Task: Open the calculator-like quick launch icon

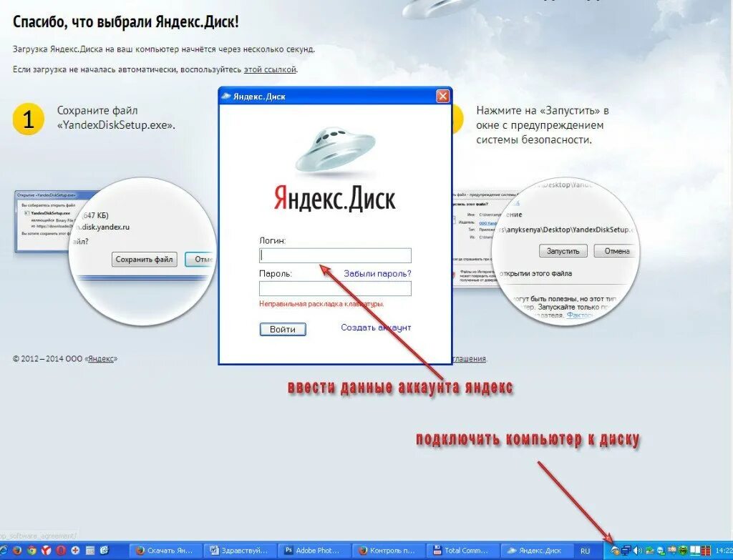Action: 90,550
